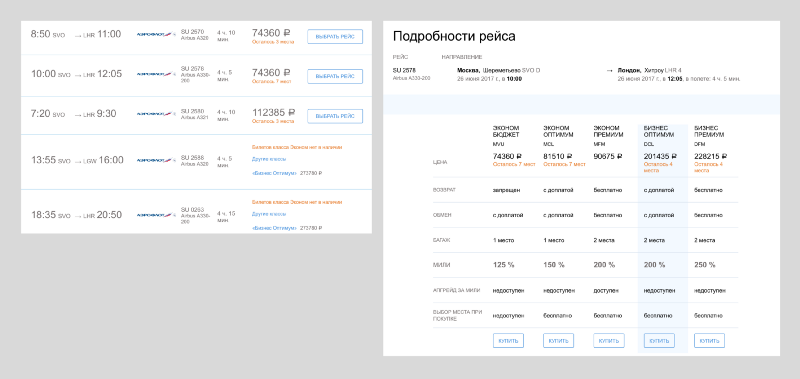Click the 90675 ₽ Эконом Премиум price
The image size is (800, 379).
coord(608,156)
